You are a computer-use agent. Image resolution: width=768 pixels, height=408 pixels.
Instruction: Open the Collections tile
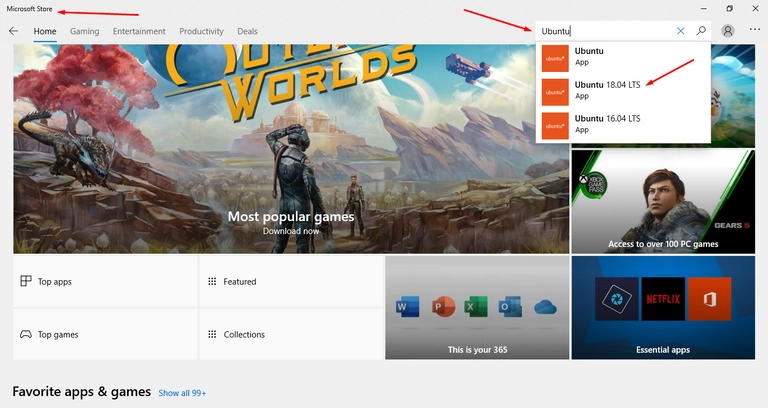tap(291, 334)
